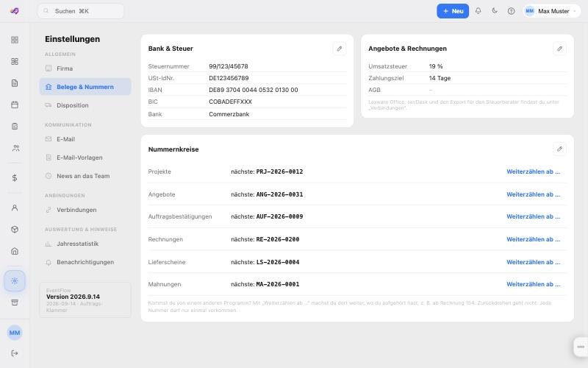Screen dimensions: 588x368
Task: Go to E-Mail-Vorlagen settings
Action: pos(85,158)
